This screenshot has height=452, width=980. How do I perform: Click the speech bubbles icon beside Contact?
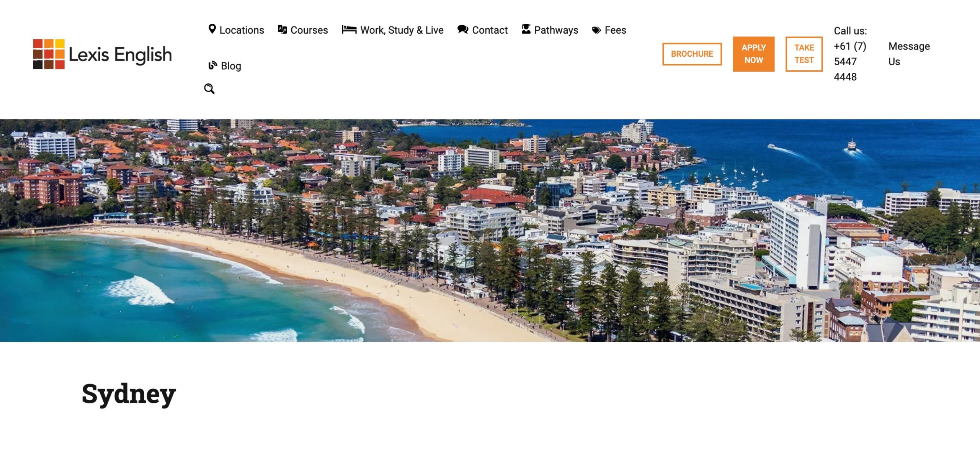point(463,29)
